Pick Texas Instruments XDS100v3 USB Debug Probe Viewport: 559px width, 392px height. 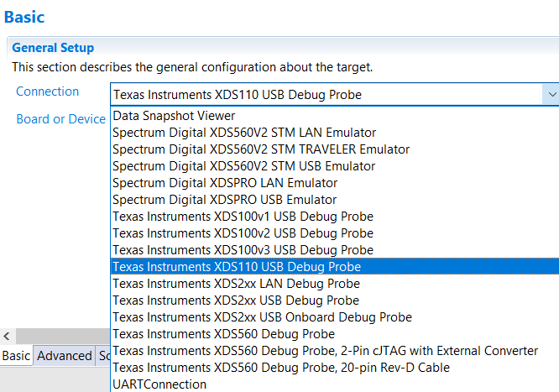click(243, 250)
